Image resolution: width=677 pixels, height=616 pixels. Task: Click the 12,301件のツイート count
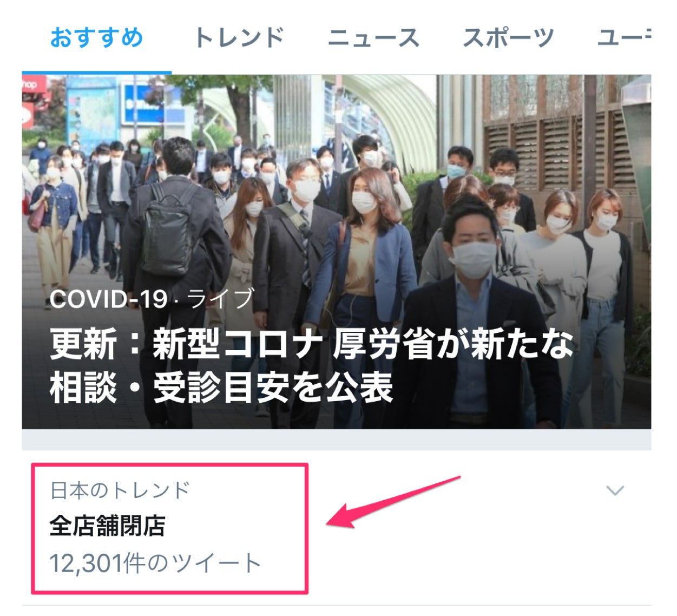(x=156, y=563)
